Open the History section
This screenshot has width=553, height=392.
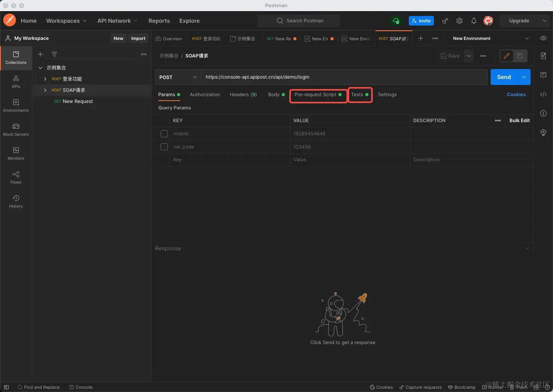16,202
